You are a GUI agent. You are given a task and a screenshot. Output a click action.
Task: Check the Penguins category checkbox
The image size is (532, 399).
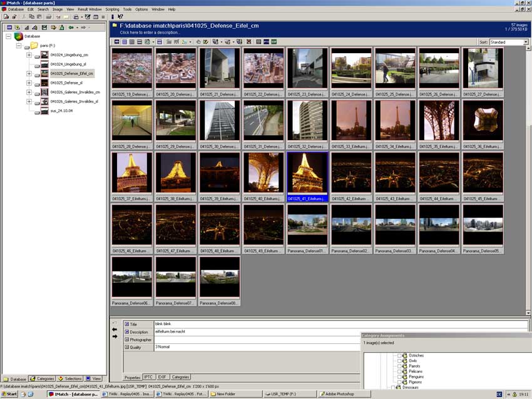[399, 376]
